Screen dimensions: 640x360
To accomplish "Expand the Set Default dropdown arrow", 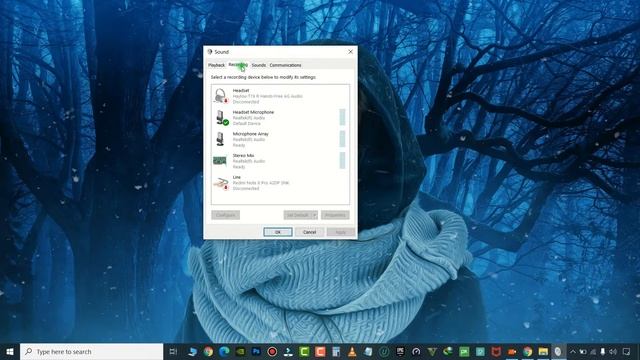I will pos(315,215).
